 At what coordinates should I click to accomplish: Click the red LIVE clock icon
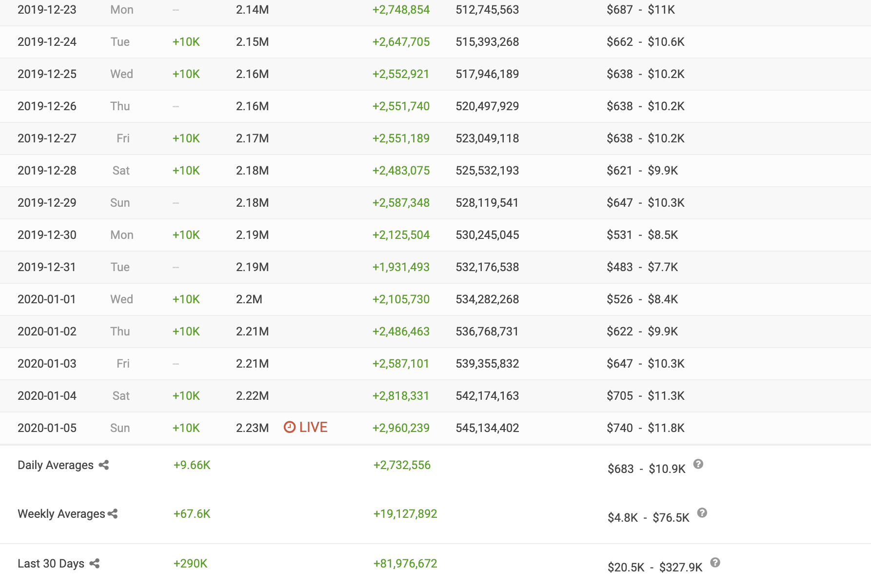pyautogui.click(x=290, y=428)
